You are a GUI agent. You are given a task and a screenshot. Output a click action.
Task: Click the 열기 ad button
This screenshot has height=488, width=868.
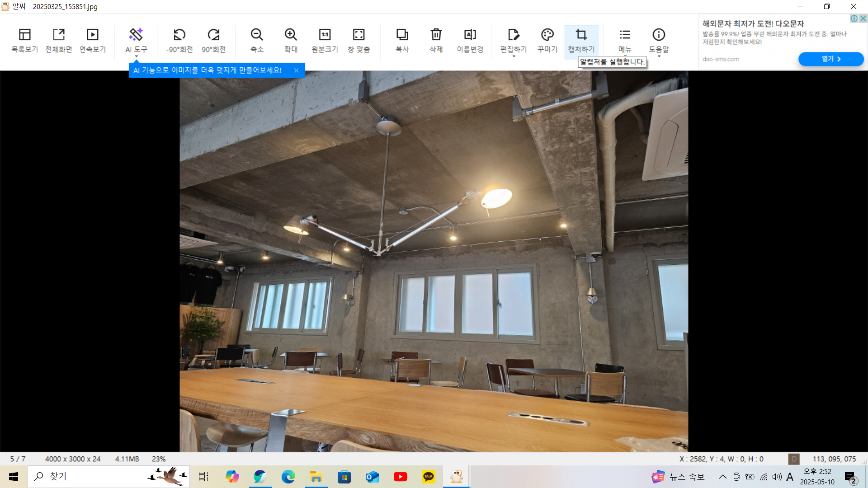830,59
